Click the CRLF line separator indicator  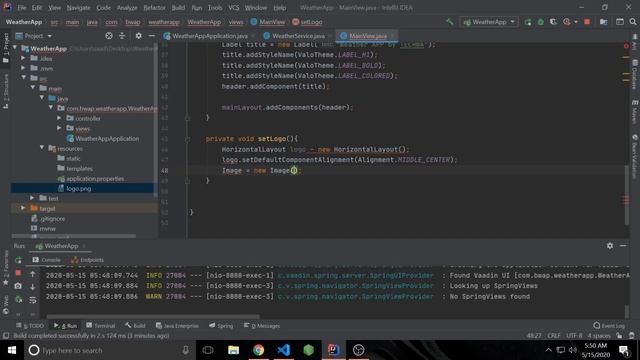point(554,336)
